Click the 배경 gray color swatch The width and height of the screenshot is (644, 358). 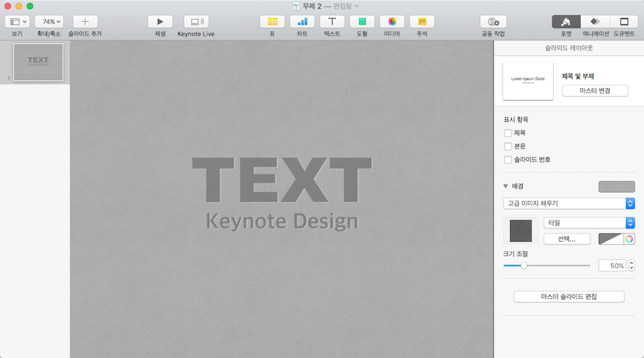pos(616,186)
